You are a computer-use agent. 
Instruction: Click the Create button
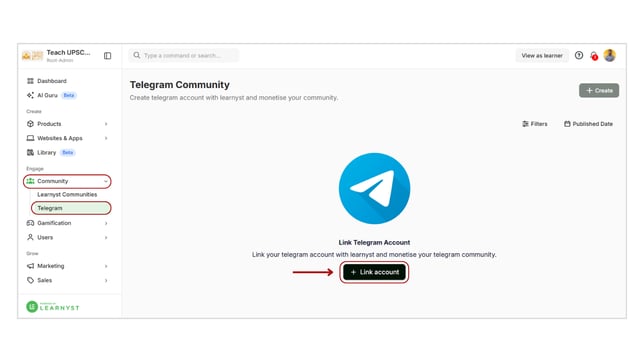[x=599, y=90]
